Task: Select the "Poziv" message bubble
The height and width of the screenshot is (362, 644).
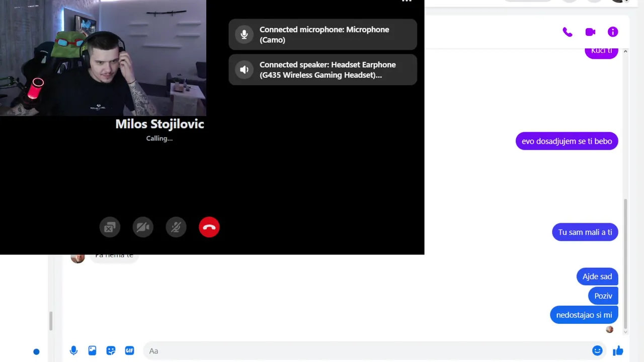Action: 603,296
